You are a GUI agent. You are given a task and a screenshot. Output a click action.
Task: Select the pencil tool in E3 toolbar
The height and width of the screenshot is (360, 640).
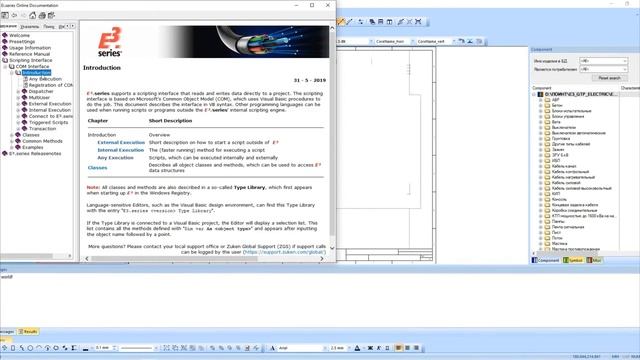pos(341,22)
